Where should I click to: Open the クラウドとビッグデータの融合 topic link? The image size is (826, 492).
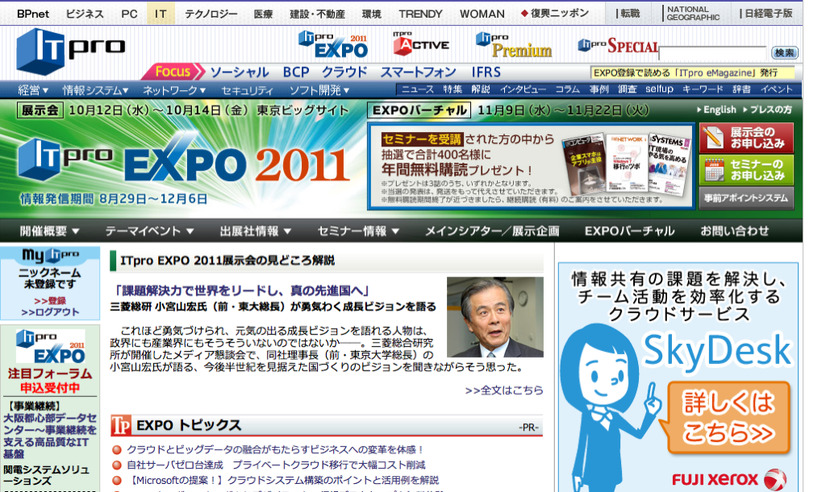275,450
